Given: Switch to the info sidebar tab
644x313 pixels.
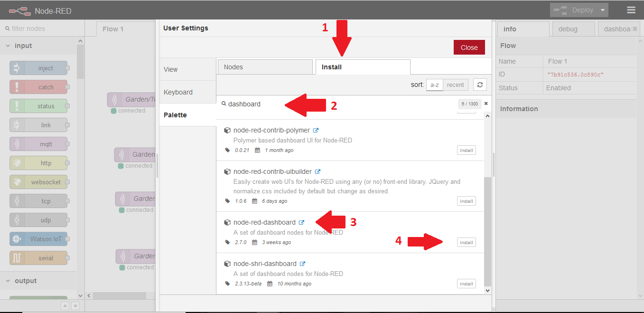Looking at the screenshot, I should click(523, 29).
